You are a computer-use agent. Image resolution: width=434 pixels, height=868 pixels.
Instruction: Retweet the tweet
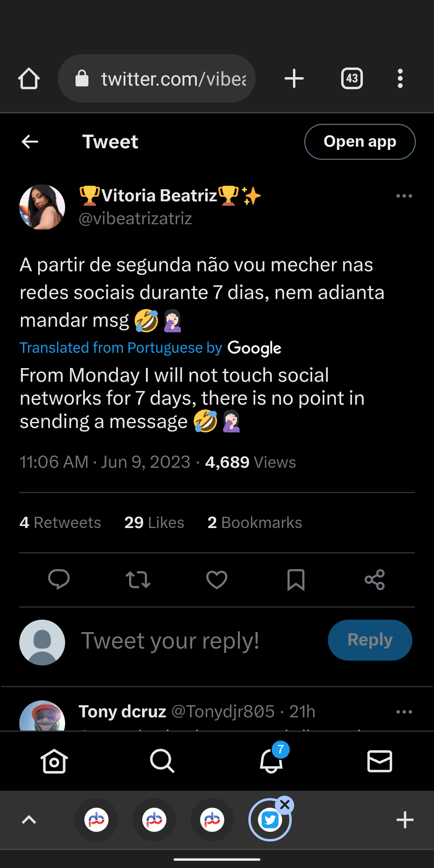138,579
